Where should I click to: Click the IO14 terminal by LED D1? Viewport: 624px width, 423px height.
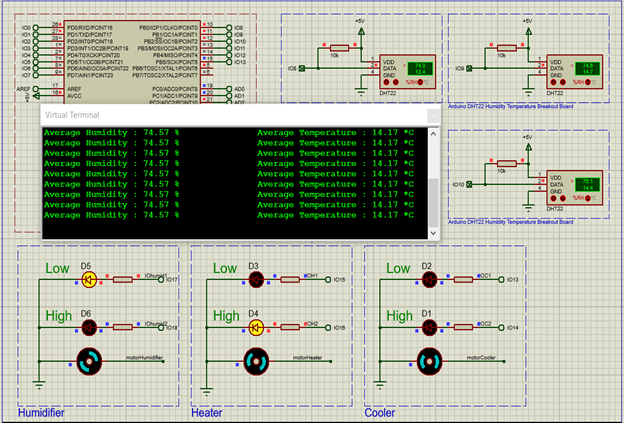501,327
